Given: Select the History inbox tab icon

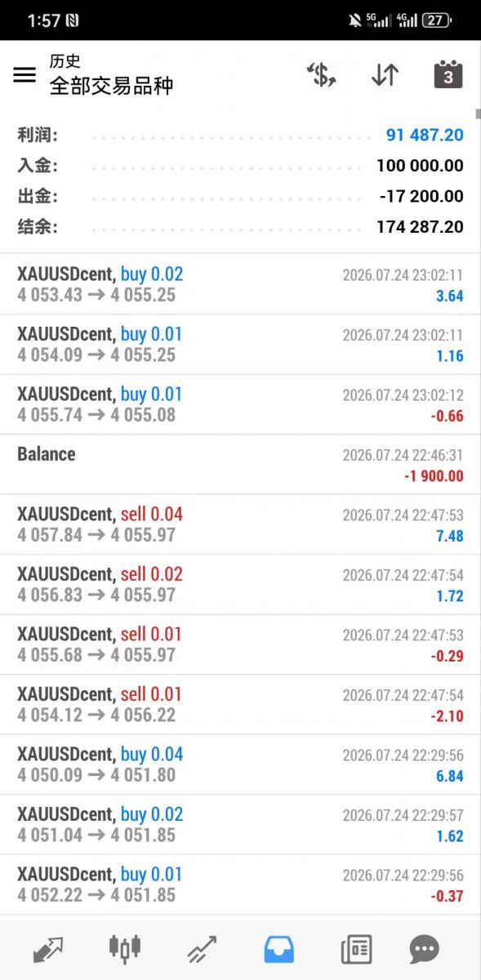Looking at the screenshot, I should coord(279,949).
